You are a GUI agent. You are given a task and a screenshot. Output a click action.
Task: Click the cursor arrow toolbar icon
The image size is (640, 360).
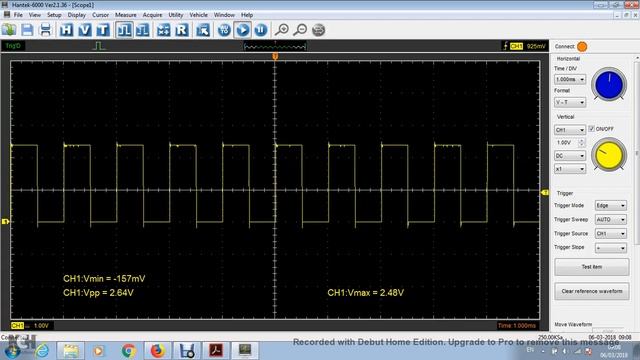pos(203,30)
